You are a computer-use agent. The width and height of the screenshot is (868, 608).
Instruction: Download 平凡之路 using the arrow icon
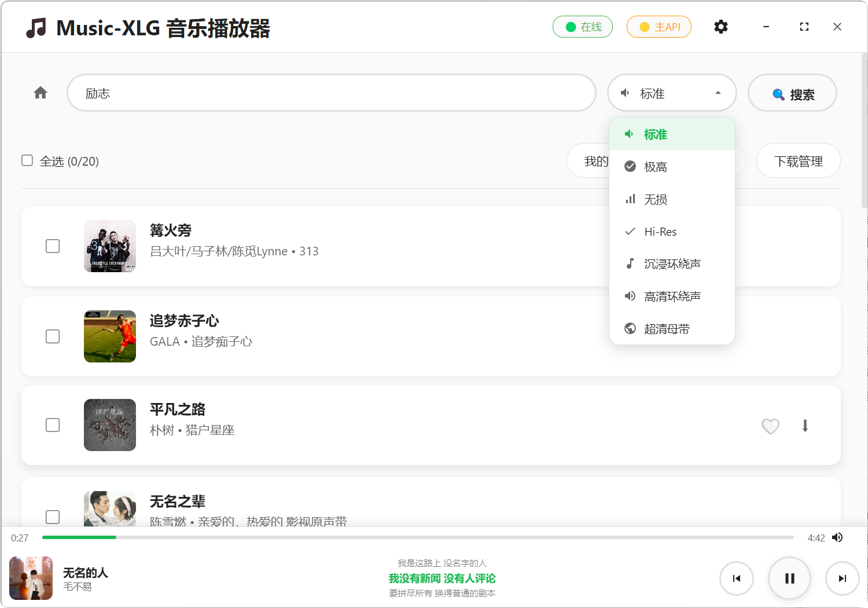[x=805, y=426]
